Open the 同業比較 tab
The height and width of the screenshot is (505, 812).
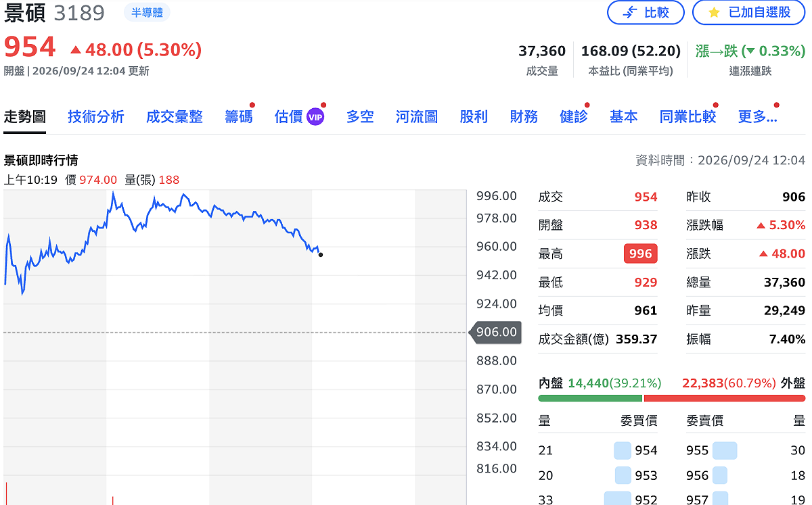[687, 117]
